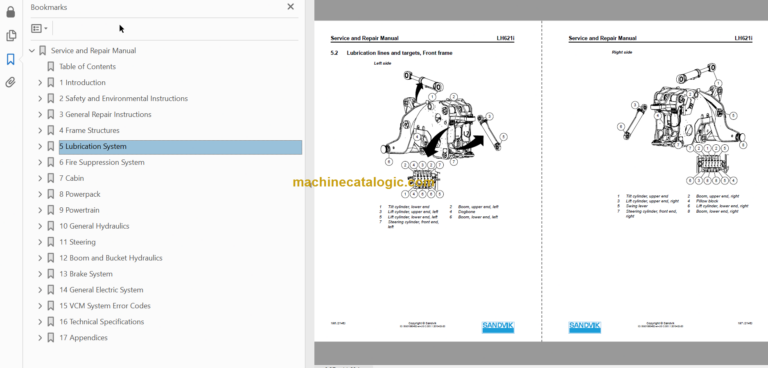Select 14 General Electric System bookmark

coord(101,290)
